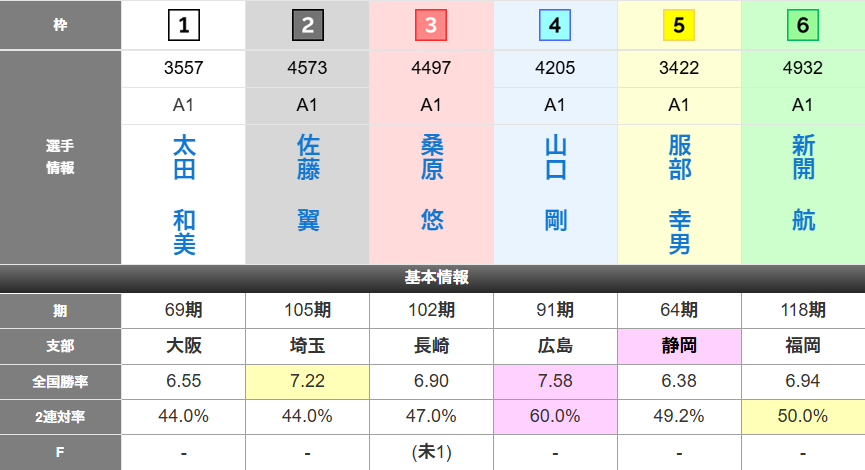Viewport: 865px width, 470px height.
Task: Click the highlighted 60.0% two-ren rate cell
Action: 555,416
